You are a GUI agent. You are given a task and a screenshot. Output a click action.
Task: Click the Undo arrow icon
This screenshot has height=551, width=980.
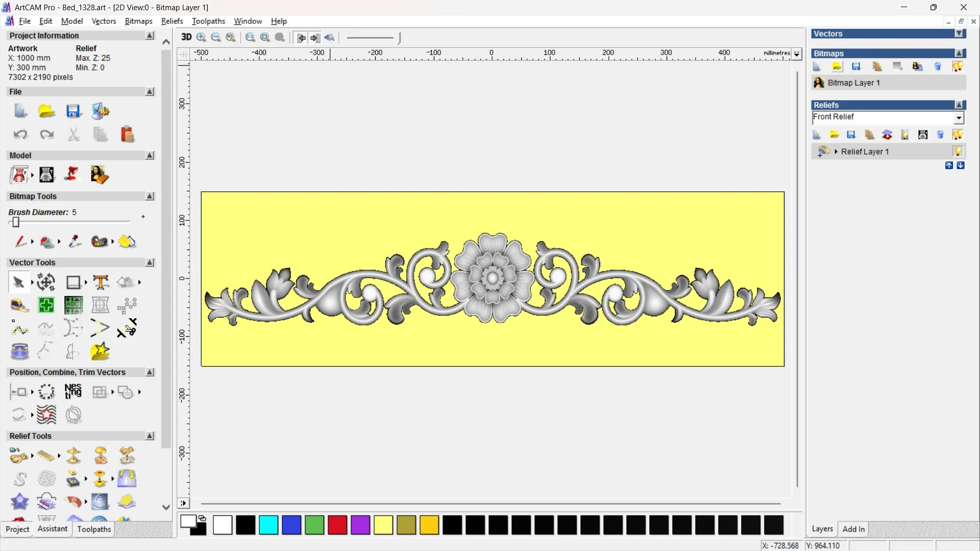[x=20, y=135]
